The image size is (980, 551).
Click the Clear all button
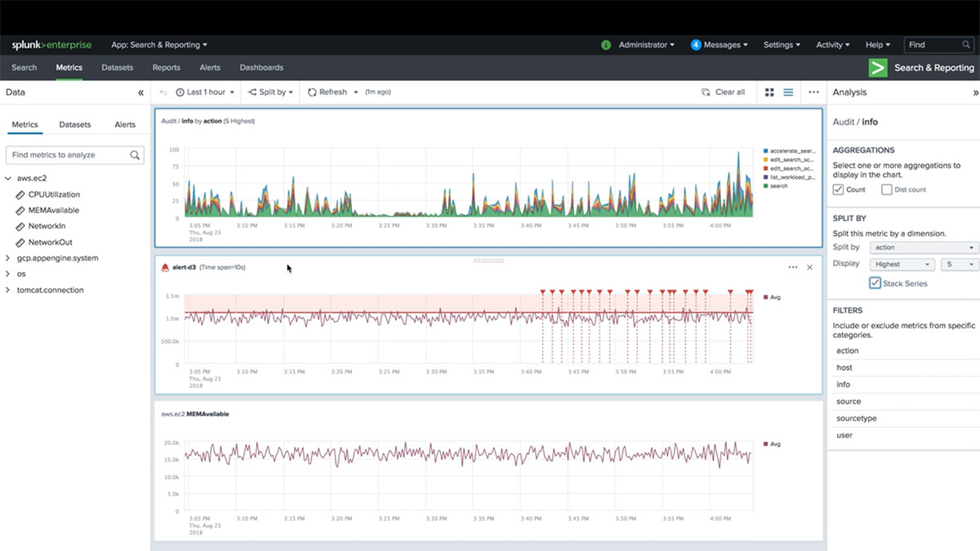tap(724, 92)
